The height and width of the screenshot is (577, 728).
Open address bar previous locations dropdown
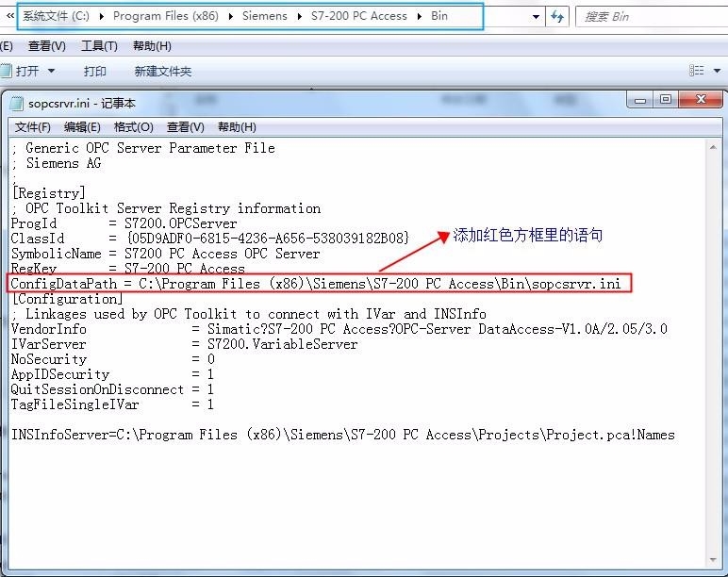pyautogui.click(x=536, y=17)
